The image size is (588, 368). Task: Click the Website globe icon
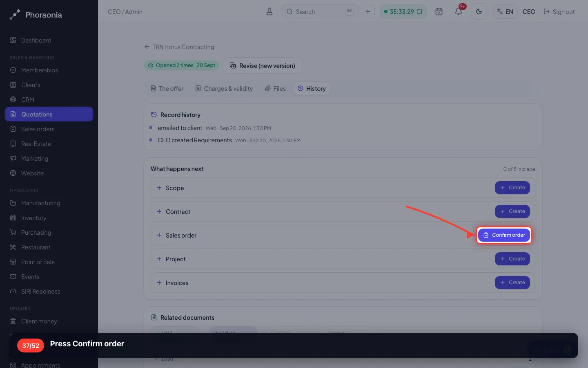tap(13, 173)
